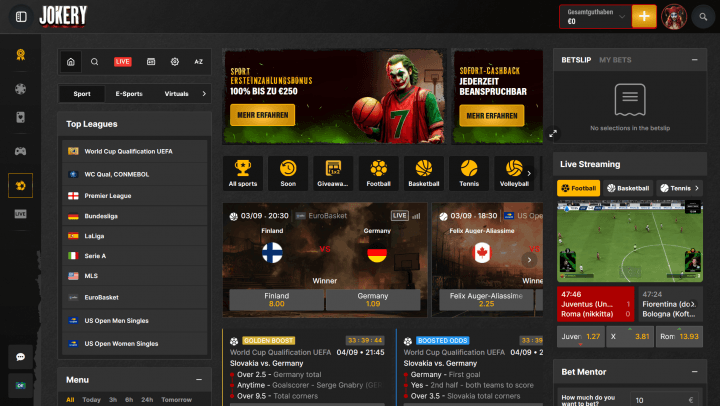Viewport: 720px width, 406px height.
Task: Select the Football category icon
Action: 378,173
